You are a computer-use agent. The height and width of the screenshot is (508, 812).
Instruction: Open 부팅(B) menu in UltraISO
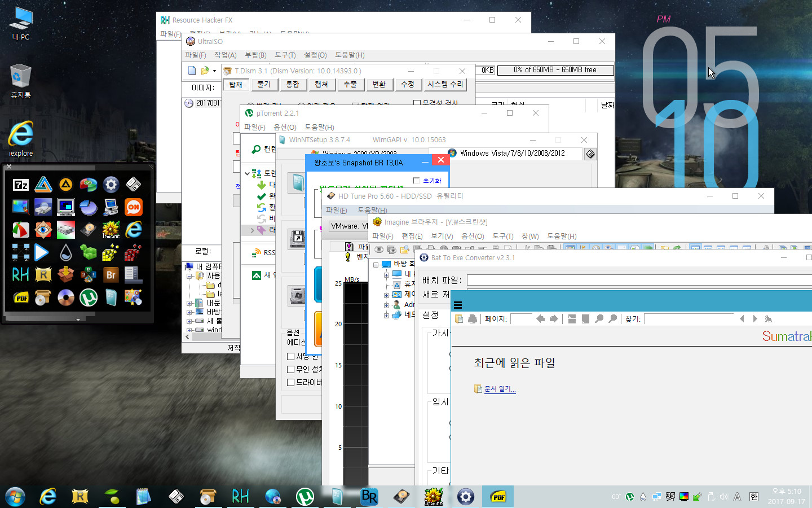tap(255, 55)
